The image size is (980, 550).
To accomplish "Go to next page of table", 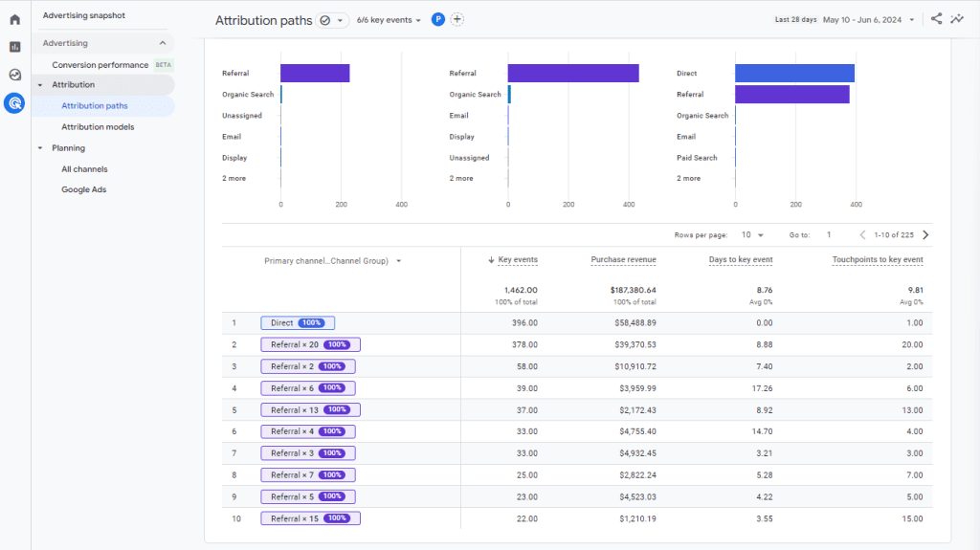I will 925,235.
